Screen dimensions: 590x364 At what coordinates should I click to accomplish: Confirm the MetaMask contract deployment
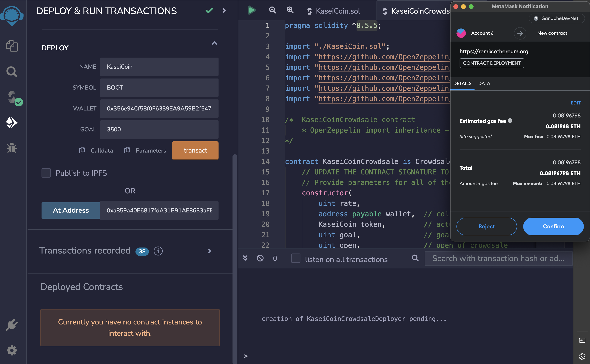[x=553, y=226]
